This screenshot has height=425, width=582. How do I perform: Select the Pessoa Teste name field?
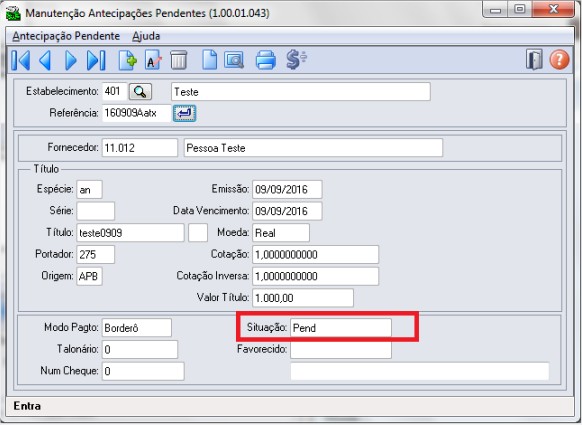[313, 148]
